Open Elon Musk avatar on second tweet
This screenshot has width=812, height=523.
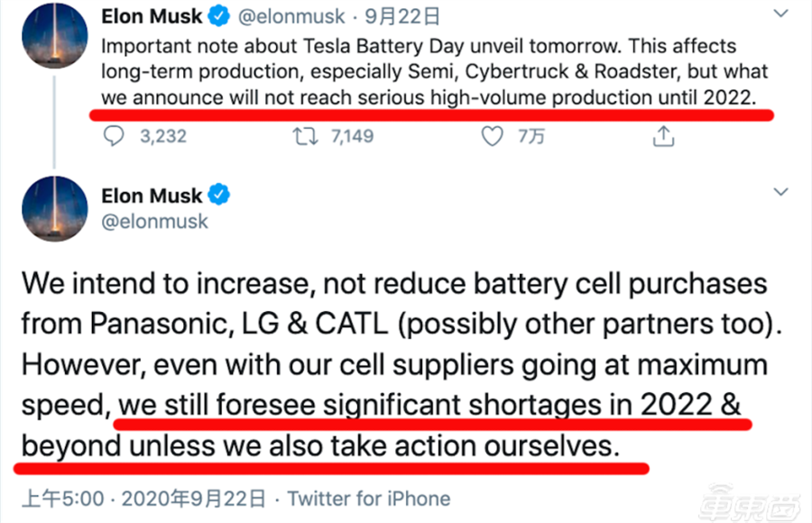click(54, 208)
